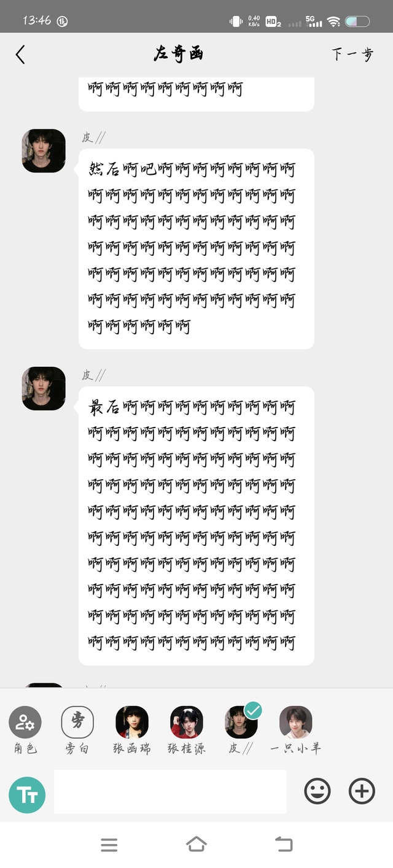Screen dimensions: 393x868
Task: Tap the Android back navigation icon
Action: pos(284,845)
